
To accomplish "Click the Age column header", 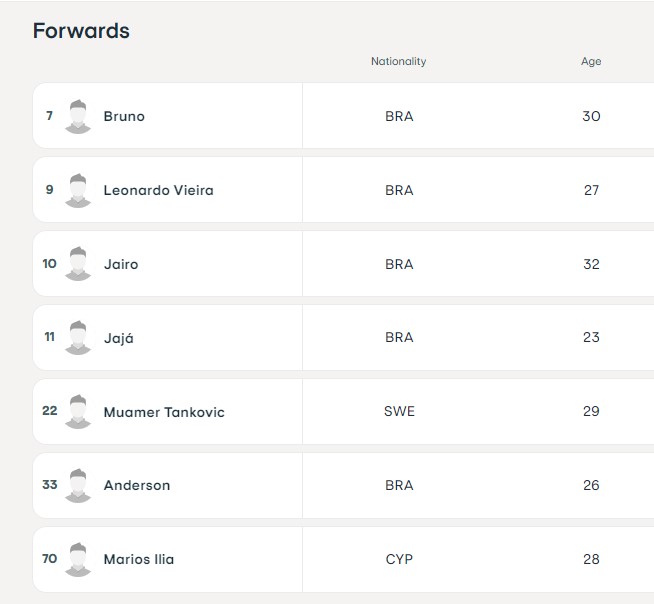I will tap(591, 62).
